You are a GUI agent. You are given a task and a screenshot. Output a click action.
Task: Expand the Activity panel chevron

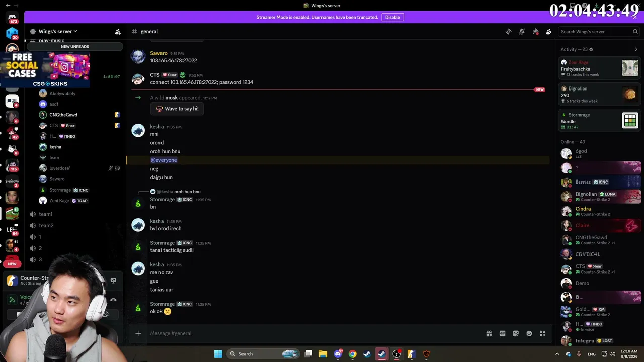pos(636,49)
